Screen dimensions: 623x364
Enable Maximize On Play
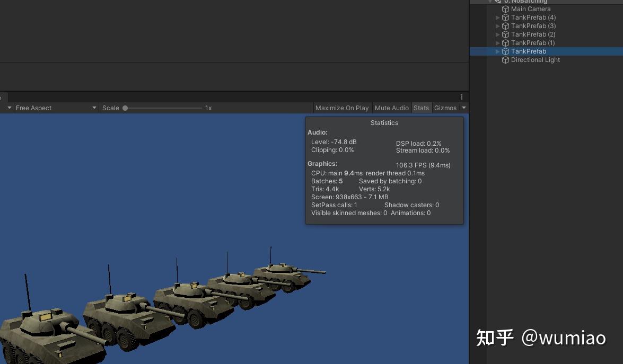coord(342,108)
